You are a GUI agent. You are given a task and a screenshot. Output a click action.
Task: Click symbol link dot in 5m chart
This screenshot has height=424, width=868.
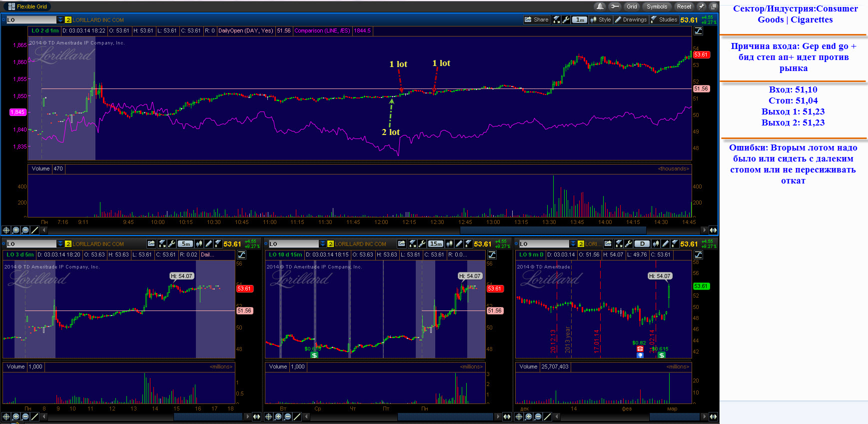(3, 243)
